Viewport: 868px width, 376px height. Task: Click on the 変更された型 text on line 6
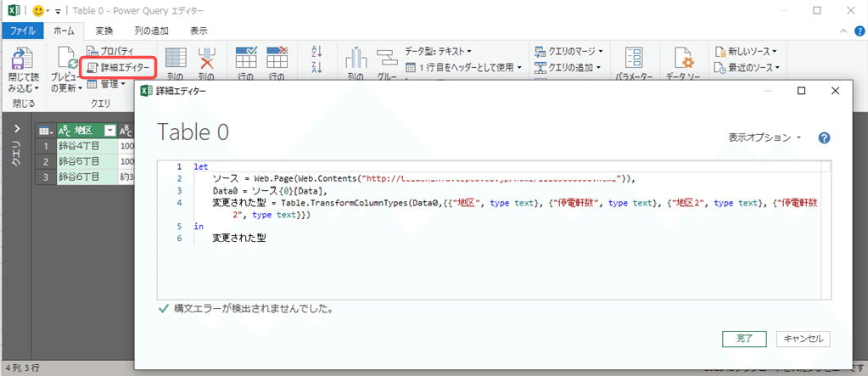239,239
